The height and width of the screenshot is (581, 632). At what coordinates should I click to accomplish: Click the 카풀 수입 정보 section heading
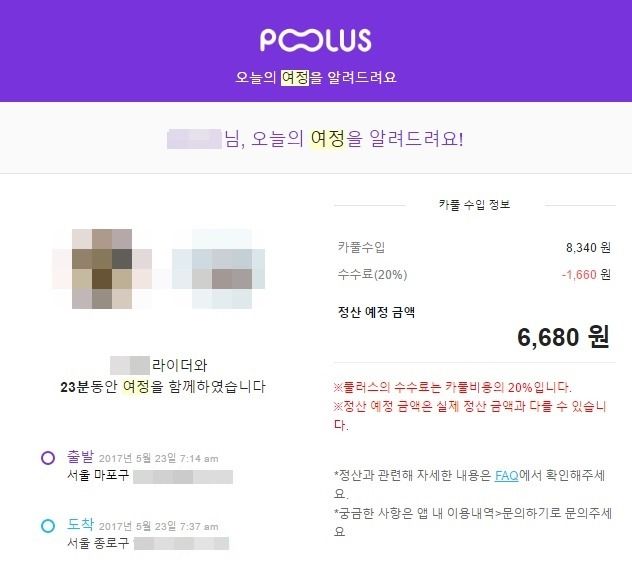474,204
